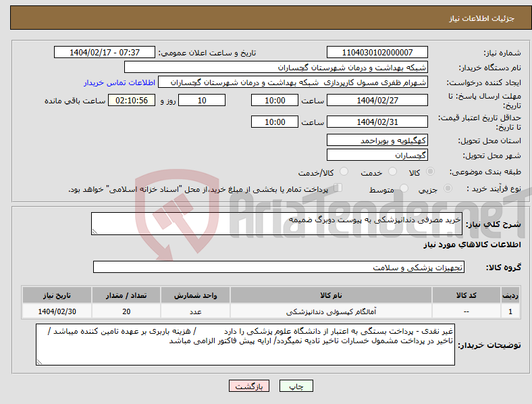Select the کالا radio button

point(430,172)
